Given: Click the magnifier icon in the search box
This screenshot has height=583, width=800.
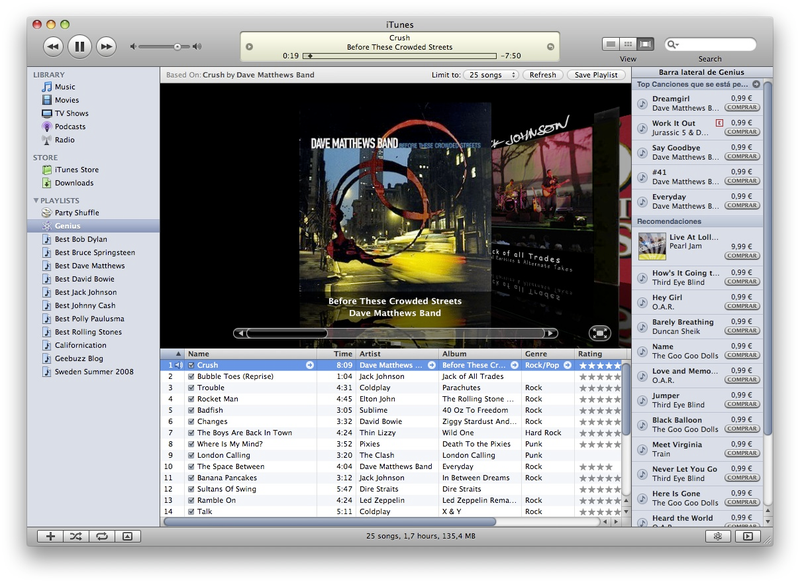Looking at the screenshot, I should (672, 44).
